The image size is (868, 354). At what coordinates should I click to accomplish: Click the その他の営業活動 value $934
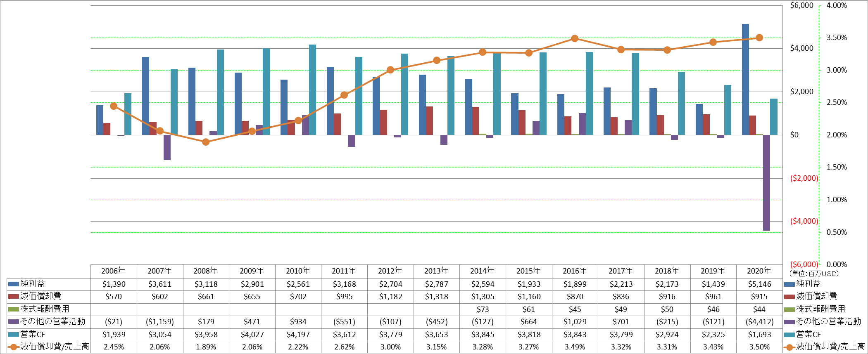[298, 322]
